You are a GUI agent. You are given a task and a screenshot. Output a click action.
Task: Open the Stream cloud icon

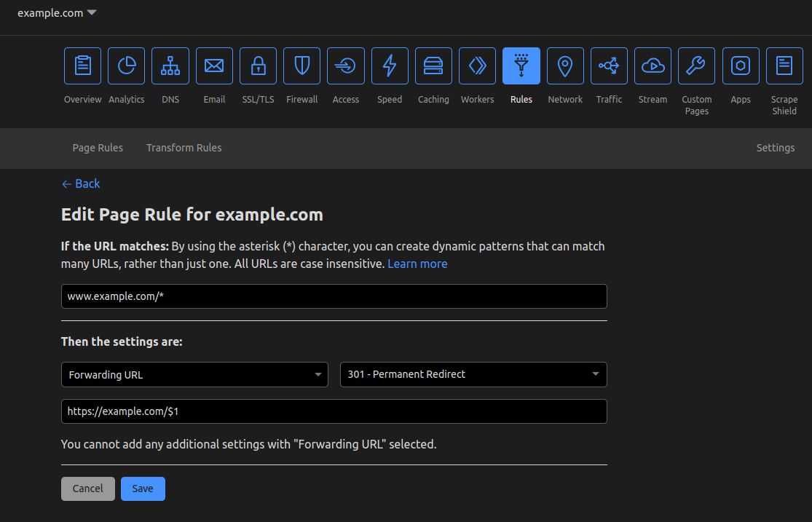[x=653, y=66]
